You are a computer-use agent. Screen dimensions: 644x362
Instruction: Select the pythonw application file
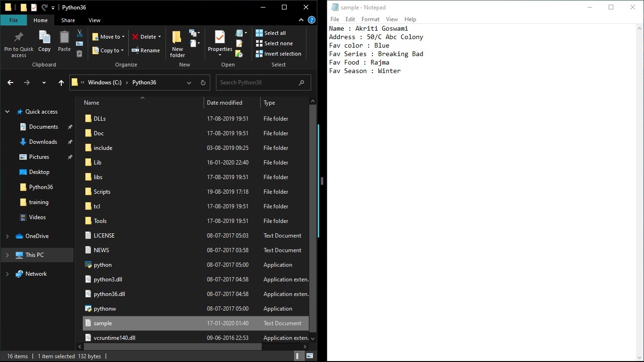click(196, 309)
